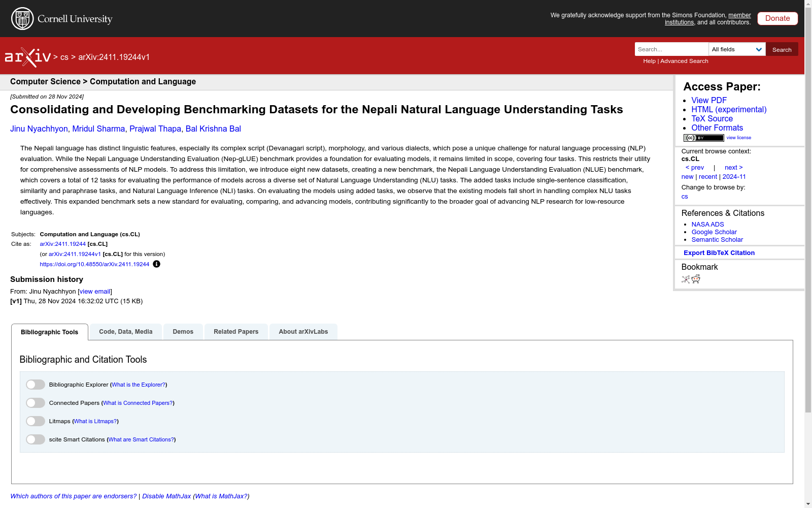Open What is Litmaps? link
The width and height of the screenshot is (812, 508).
95,422
